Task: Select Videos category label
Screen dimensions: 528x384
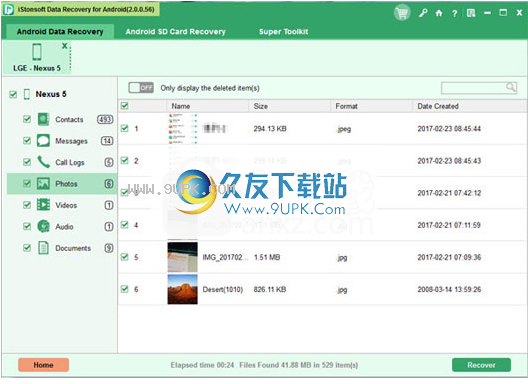Action: 66,205
